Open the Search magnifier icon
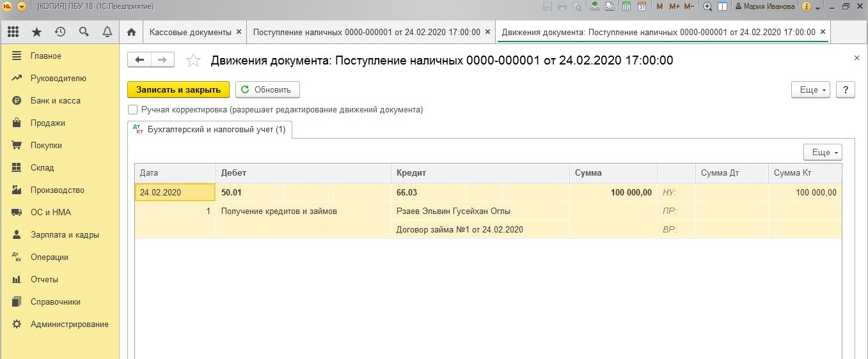The image size is (868, 359). point(84,32)
